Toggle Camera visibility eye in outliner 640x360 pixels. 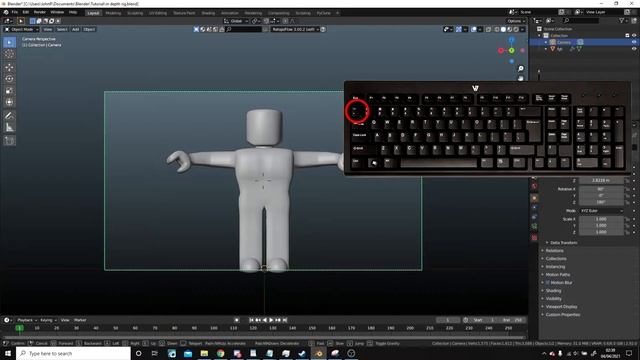634,42
